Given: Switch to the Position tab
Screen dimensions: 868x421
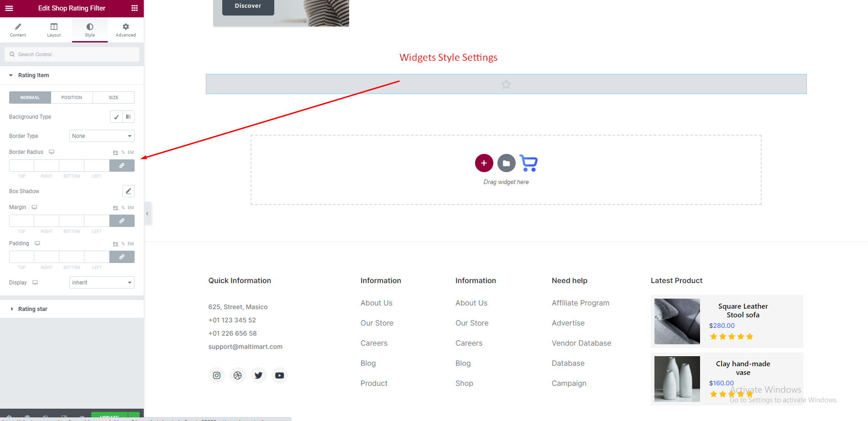Looking at the screenshot, I should click(72, 98).
